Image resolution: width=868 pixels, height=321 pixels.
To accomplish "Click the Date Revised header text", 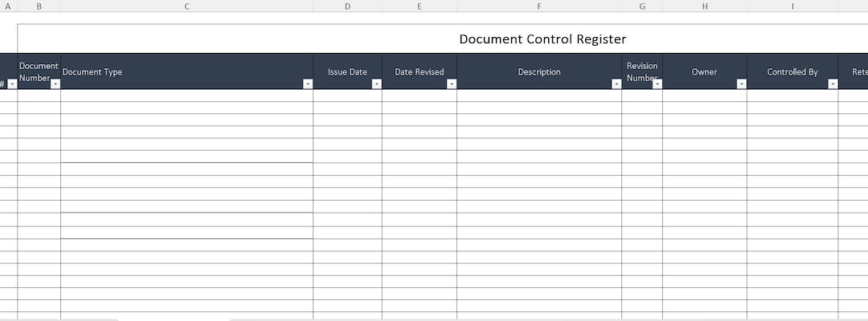I will pos(419,72).
